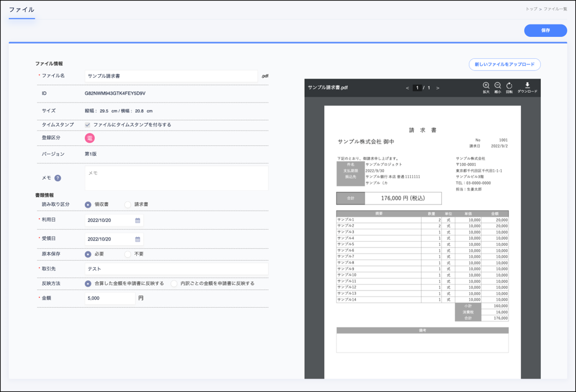Screen dimensions: 576x392
Task: Click the 受領日 date field
Action: (x=114, y=239)
